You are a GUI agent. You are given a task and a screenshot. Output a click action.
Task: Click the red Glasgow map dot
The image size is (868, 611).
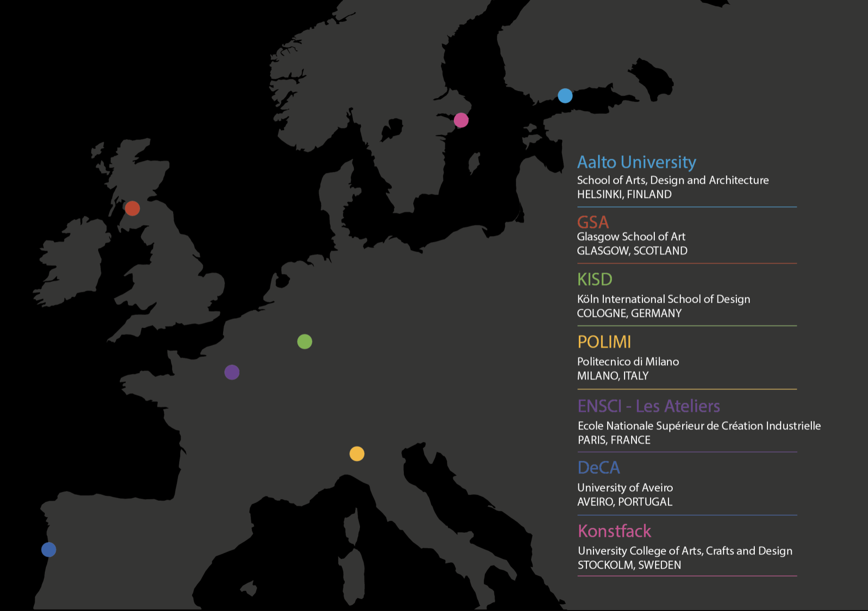133,208
